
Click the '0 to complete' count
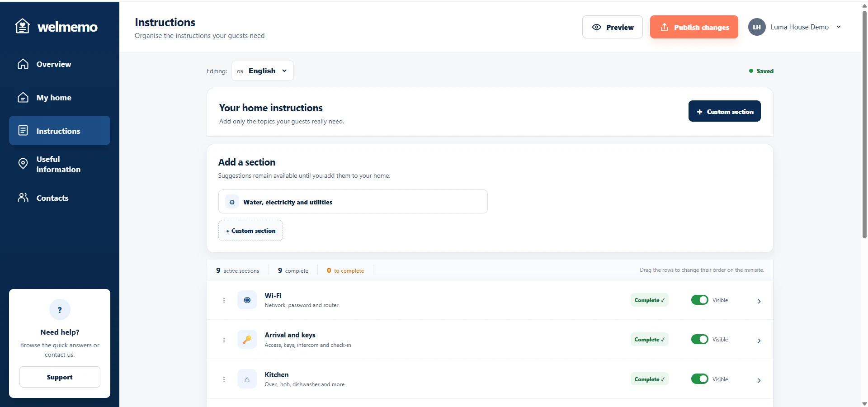point(345,270)
